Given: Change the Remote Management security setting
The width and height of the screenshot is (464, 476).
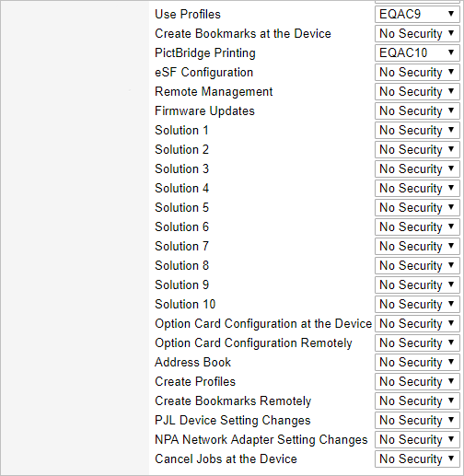Looking at the screenshot, I should (417, 91).
